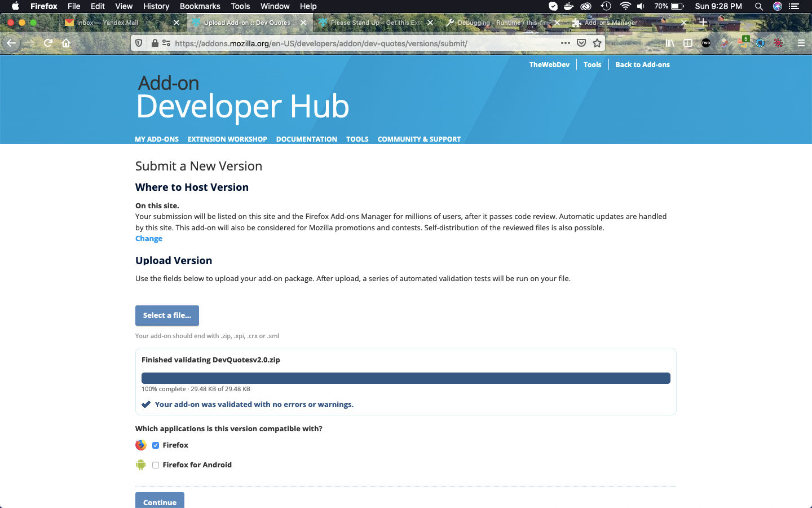Open the volume control in menu bar
The image size is (812, 508).
coord(641,6)
